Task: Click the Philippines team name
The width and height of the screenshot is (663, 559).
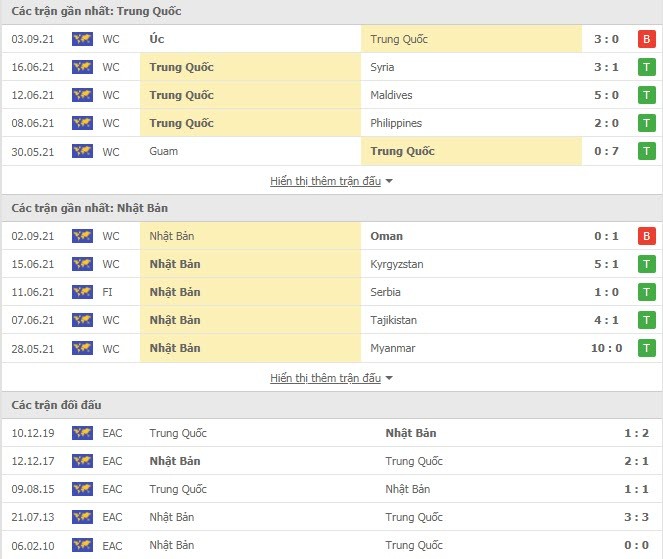Action: pyautogui.click(x=396, y=123)
